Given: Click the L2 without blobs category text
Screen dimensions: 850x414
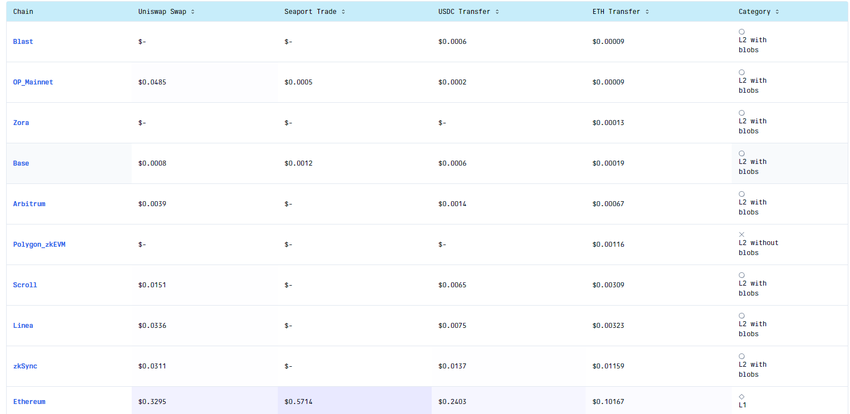Looking at the screenshot, I should 758,248.
